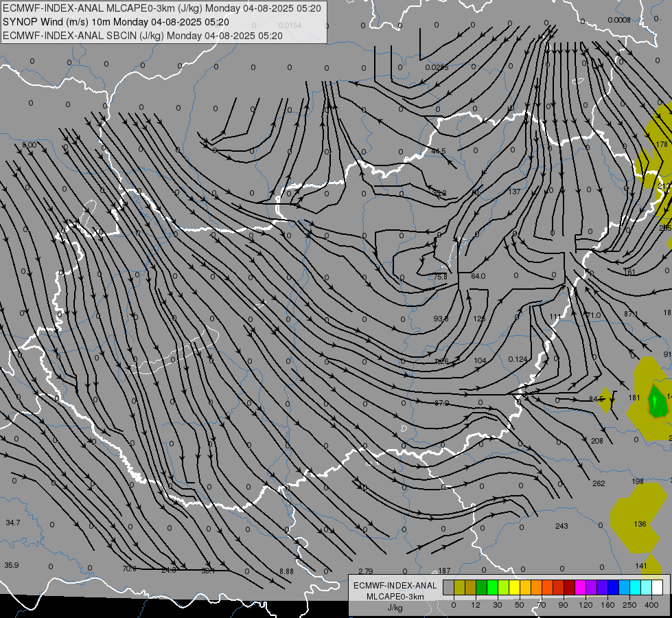Pick the white legend swatch at scale end
This screenshot has width=672, height=618.
658,587
